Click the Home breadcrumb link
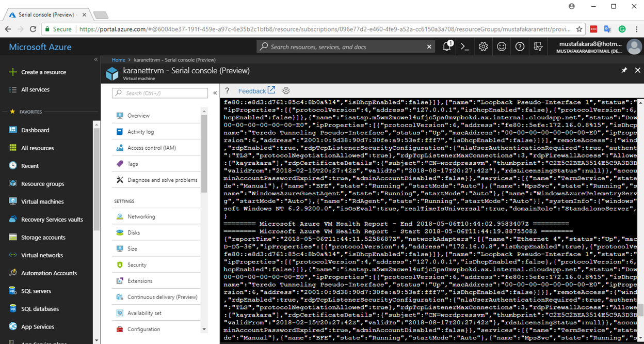The width and height of the screenshot is (644, 344). [119, 60]
